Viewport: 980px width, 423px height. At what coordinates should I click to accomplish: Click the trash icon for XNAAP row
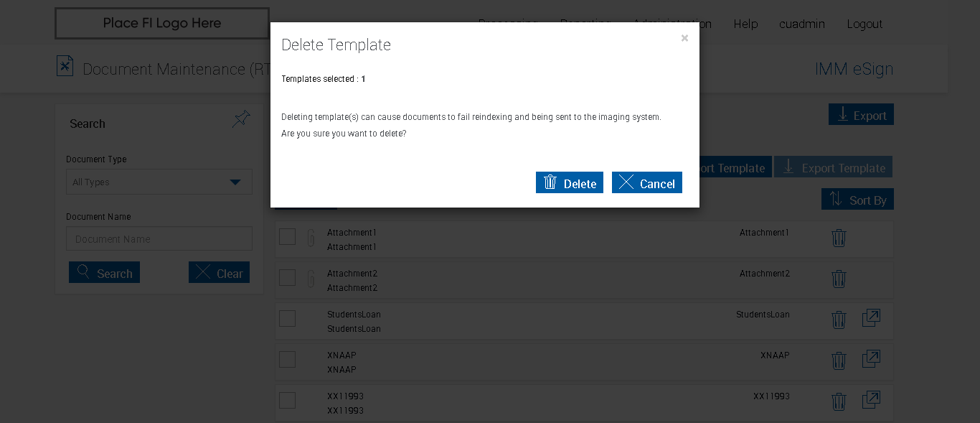pos(839,361)
